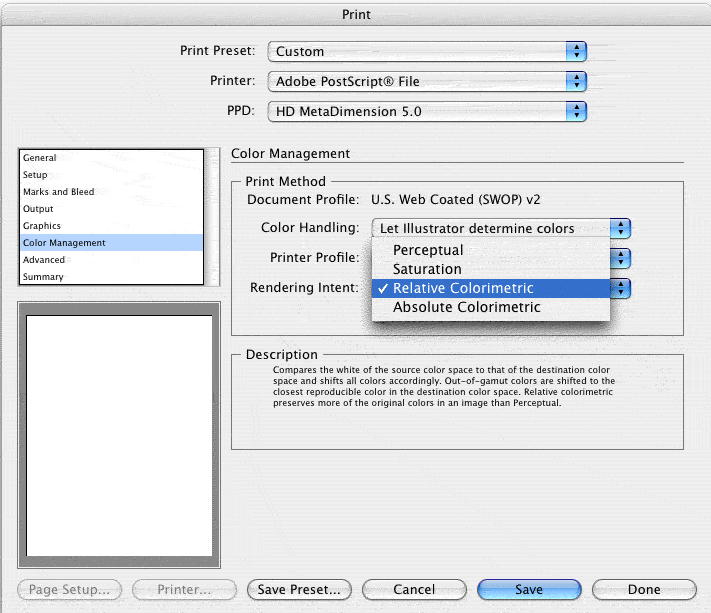This screenshot has width=711, height=613.
Task: Open the Print Preset dropdown showing Custom
Action: coord(427,51)
